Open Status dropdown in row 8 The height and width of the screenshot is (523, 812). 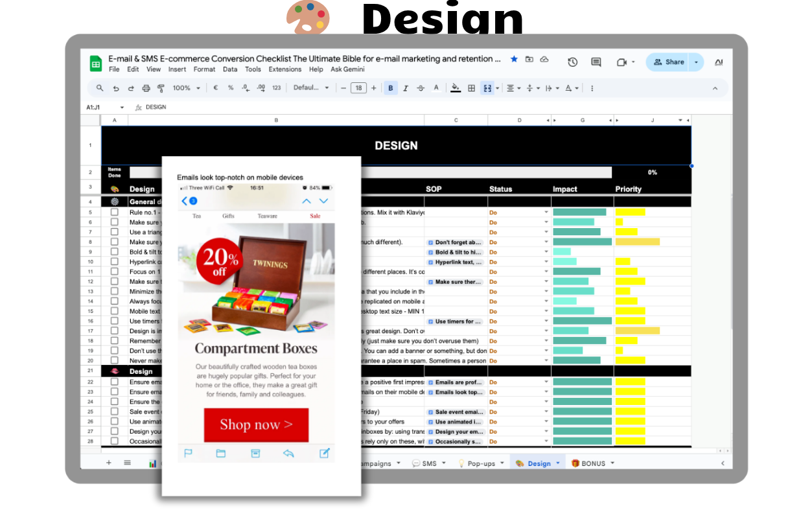[x=546, y=242]
